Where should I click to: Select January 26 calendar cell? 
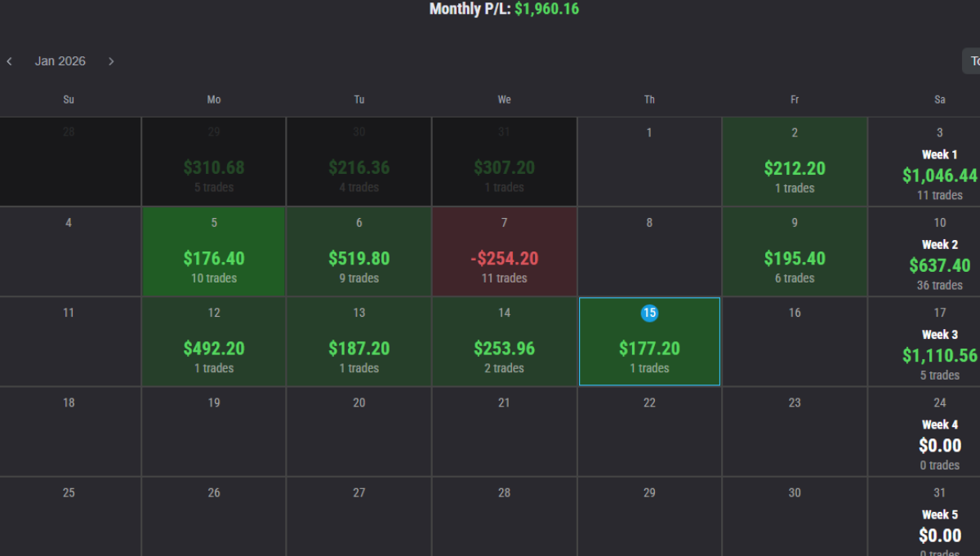point(214,517)
